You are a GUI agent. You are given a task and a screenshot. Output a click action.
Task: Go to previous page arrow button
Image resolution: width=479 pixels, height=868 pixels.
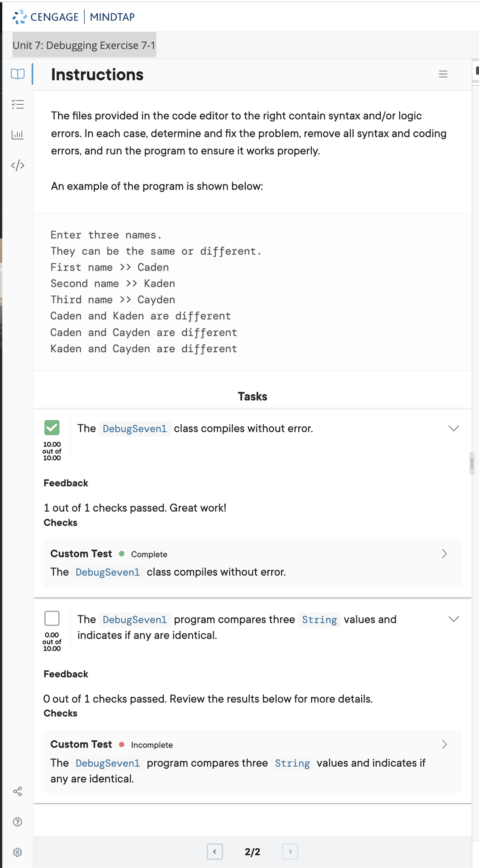(215, 851)
